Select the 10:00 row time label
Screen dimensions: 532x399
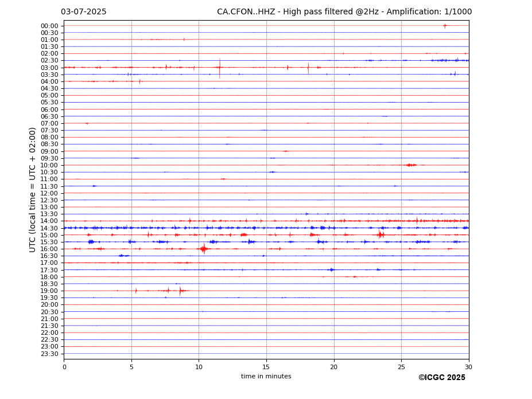pyautogui.click(x=49, y=166)
